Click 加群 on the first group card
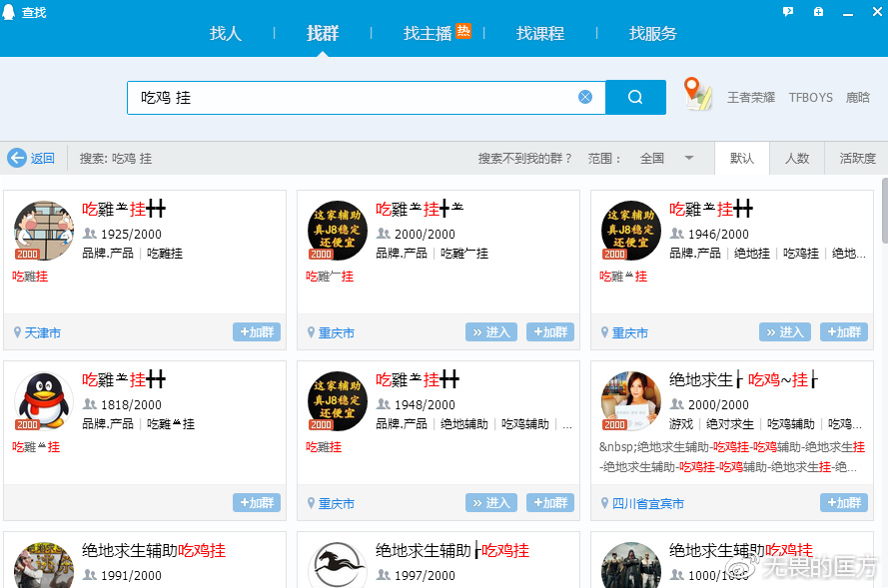 256,331
